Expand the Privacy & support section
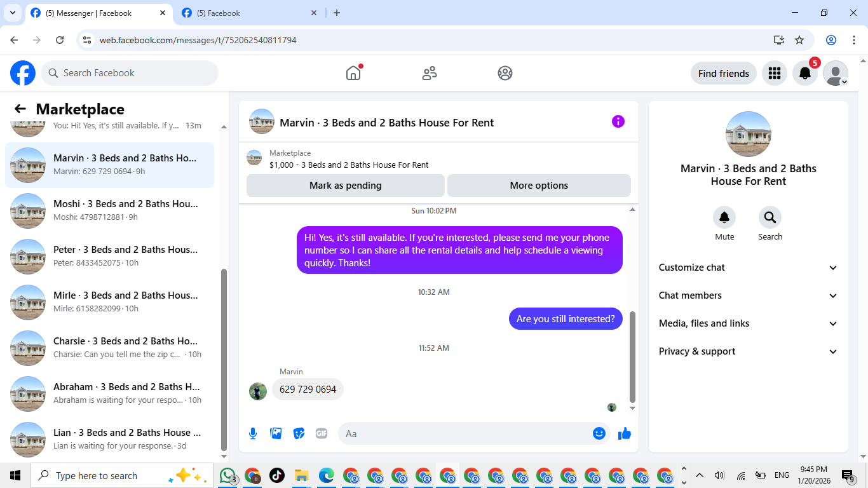This screenshot has width=868, height=488. pyautogui.click(x=749, y=351)
